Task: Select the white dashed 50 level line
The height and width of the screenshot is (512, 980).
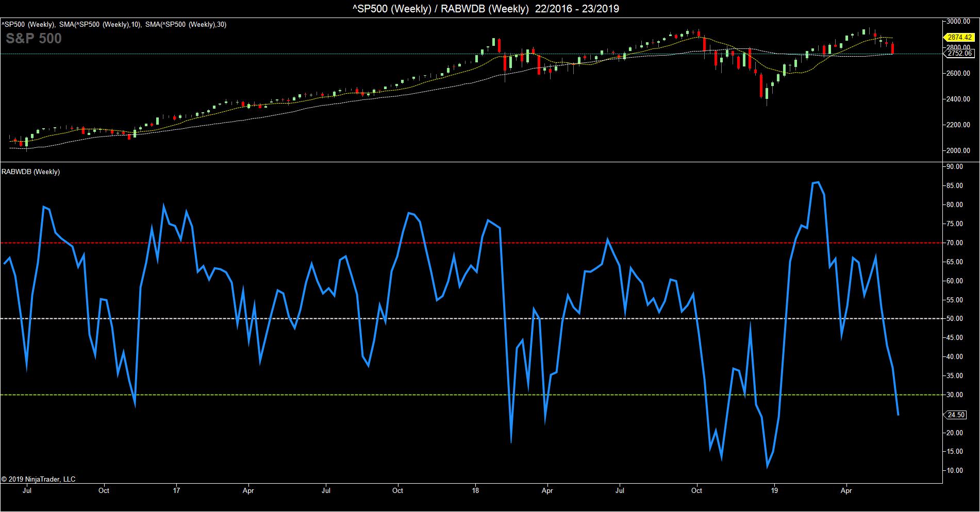Action: 464,318
